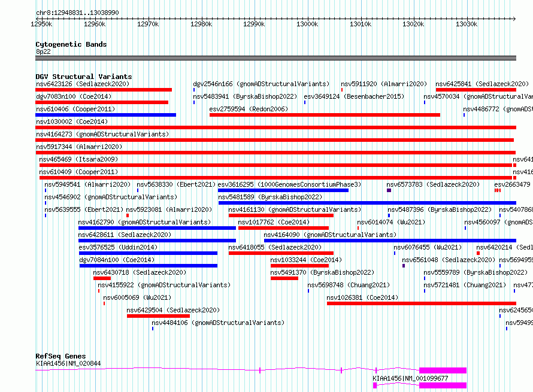Open nsv6014074 (Wu2021) variant

(391, 222)
